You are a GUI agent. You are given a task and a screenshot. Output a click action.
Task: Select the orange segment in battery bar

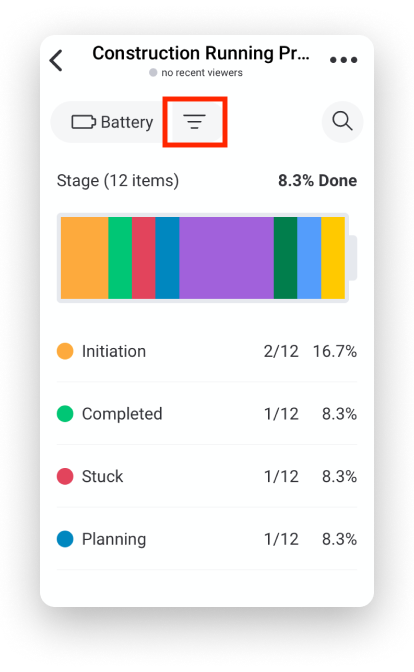(x=84, y=258)
